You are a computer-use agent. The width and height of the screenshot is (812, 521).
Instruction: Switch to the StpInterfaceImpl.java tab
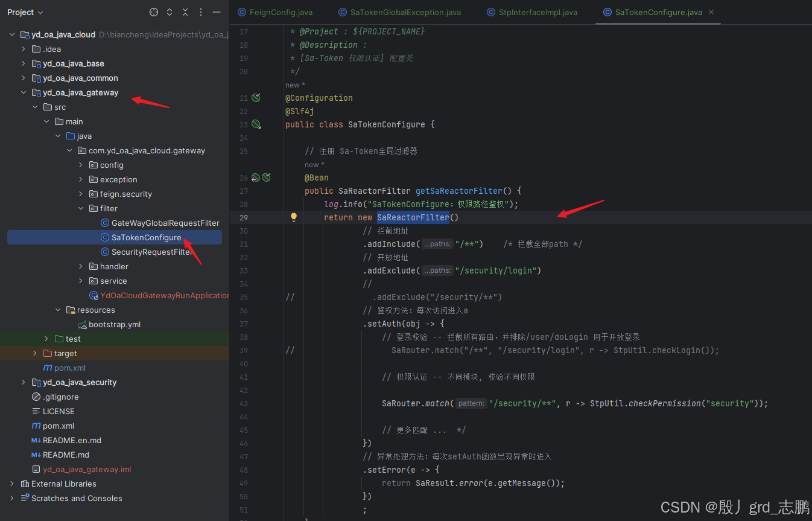[x=531, y=12]
